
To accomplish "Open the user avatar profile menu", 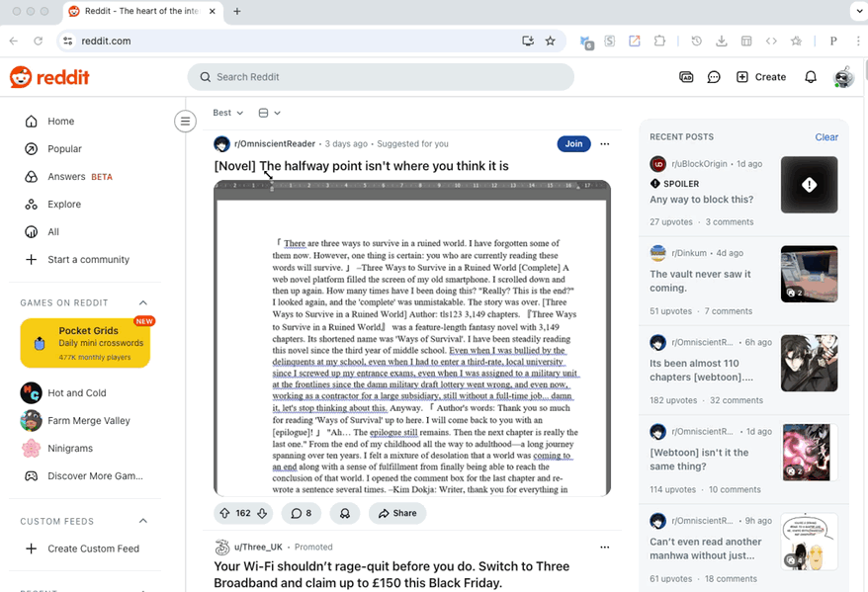I will 843,77.
